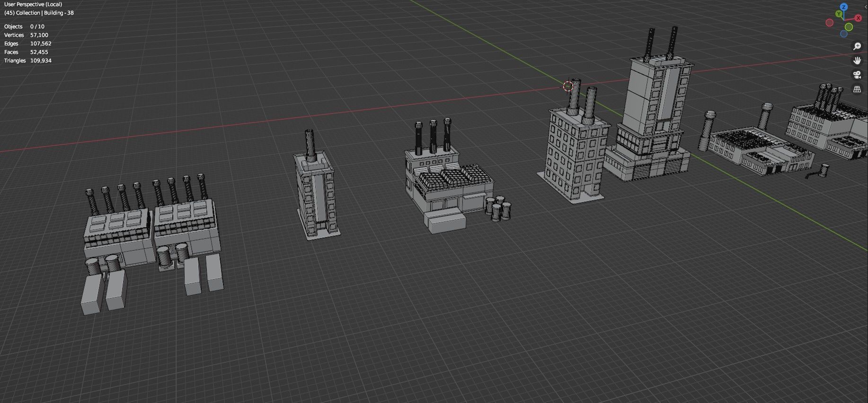Toggle perspective/orthographic grid icon
This screenshot has width=868, height=403.
857,89
